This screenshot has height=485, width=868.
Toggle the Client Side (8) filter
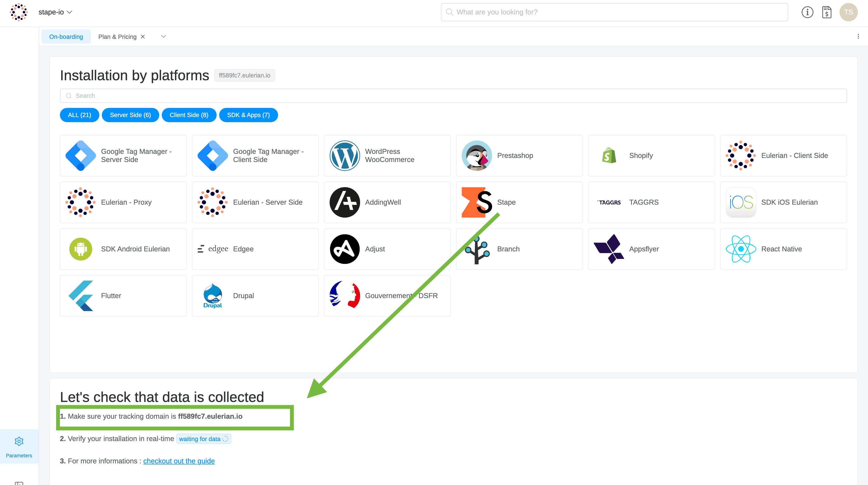coord(189,115)
